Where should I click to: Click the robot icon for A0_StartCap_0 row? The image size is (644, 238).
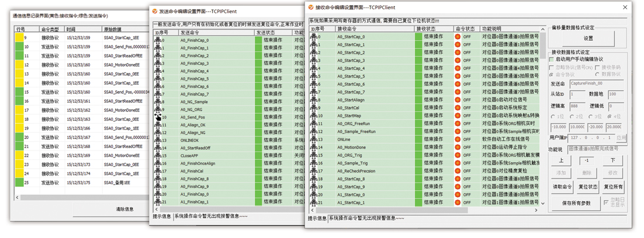[316, 37]
